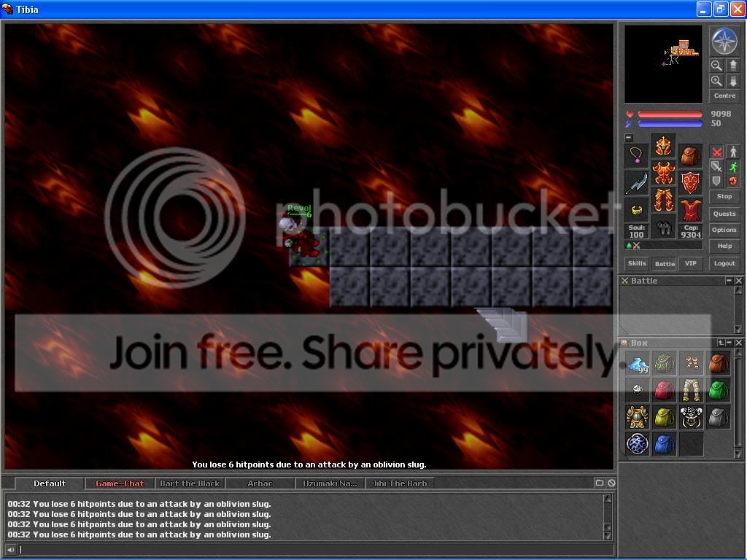Screen dimensions: 747x560
Task: Enable defensive fighting mode (shield)
Action: click(x=716, y=181)
